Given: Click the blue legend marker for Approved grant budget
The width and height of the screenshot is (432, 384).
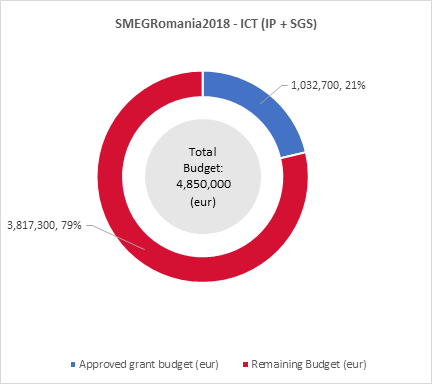Looking at the screenshot, I should (x=73, y=364).
